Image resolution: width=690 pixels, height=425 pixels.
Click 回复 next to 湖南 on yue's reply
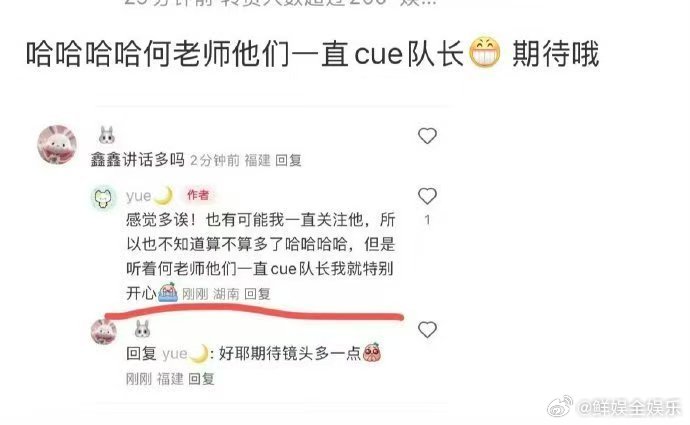point(257,294)
